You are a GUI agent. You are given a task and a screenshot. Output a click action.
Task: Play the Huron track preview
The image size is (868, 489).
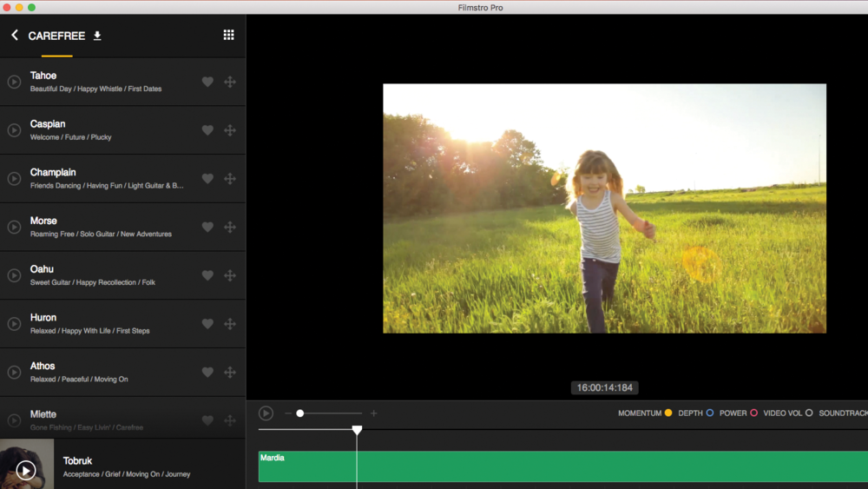click(15, 324)
